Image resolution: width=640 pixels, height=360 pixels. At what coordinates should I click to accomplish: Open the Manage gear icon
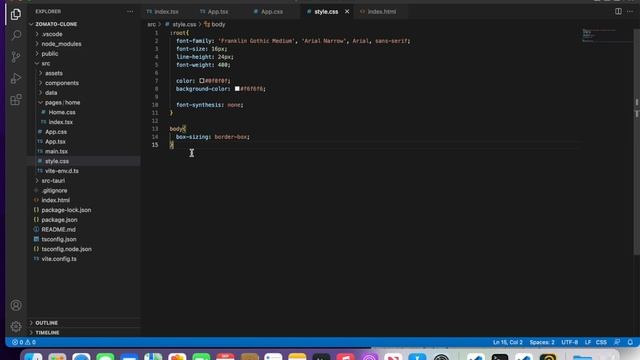[x=16, y=326]
